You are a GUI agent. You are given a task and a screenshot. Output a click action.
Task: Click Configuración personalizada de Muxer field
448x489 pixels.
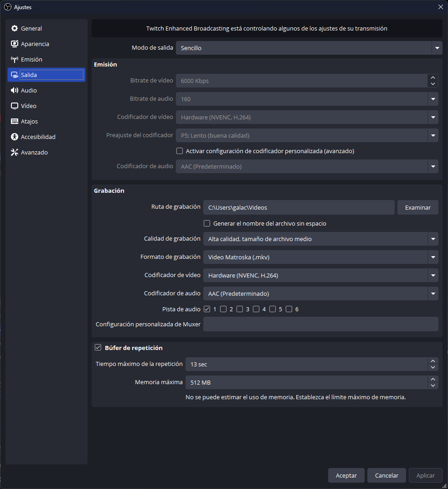point(321,324)
